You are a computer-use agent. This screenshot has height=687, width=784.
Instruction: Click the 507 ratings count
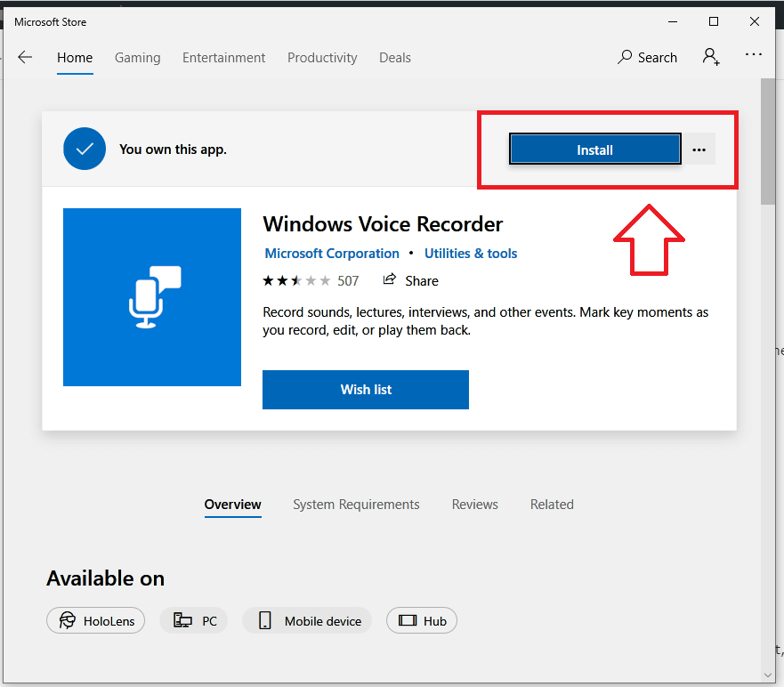[348, 281]
